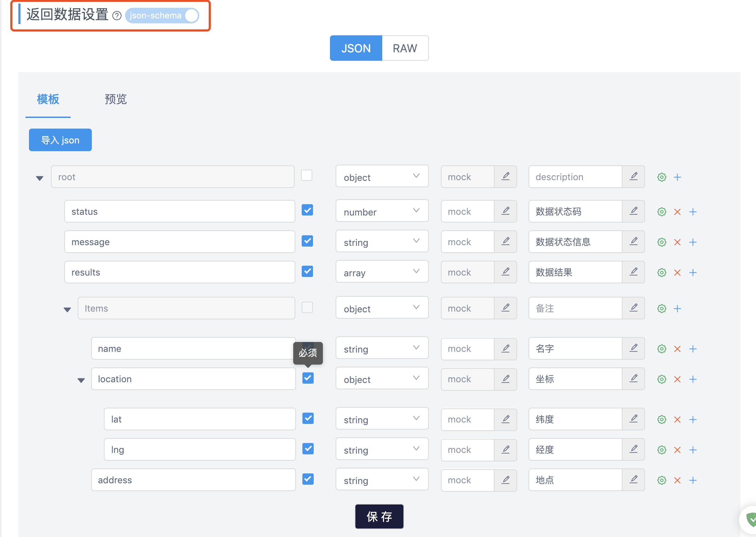This screenshot has width=756, height=537.
Task: Click the 导入 json button
Action: coord(60,140)
